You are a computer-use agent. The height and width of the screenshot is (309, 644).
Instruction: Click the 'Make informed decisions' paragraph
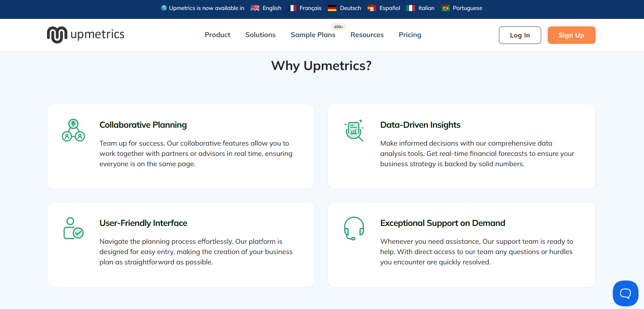pos(477,153)
